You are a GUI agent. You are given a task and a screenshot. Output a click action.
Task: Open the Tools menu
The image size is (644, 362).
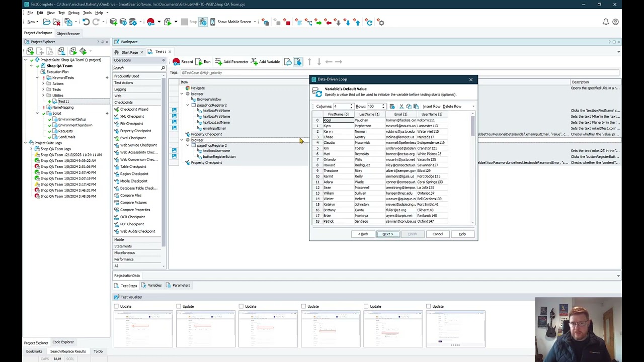pyautogui.click(x=87, y=13)
